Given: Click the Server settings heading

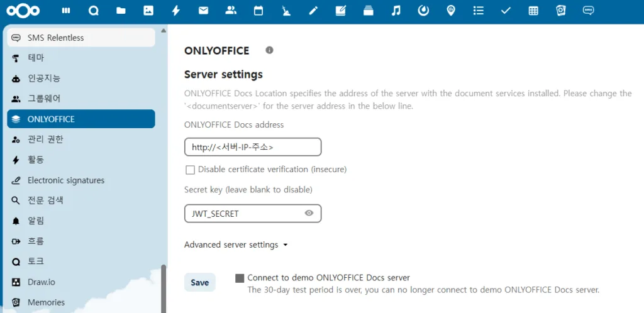Looking at the screenshot, I should 223,75.
